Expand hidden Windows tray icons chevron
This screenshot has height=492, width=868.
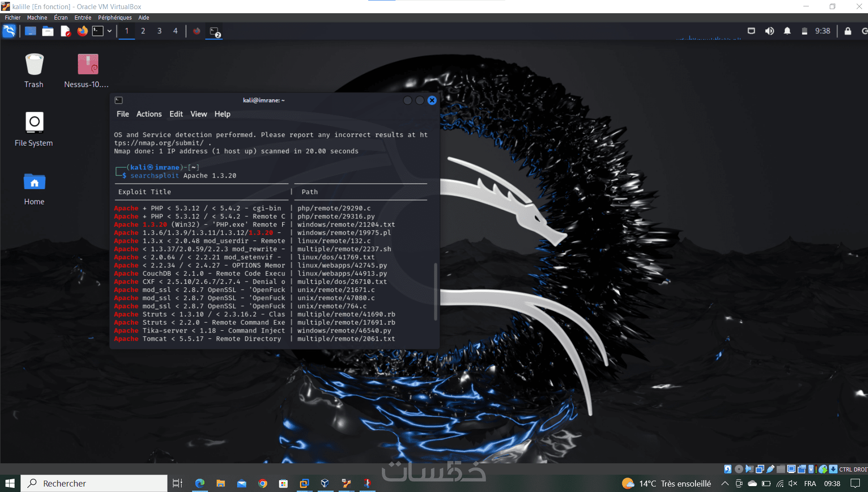[725, 483]
